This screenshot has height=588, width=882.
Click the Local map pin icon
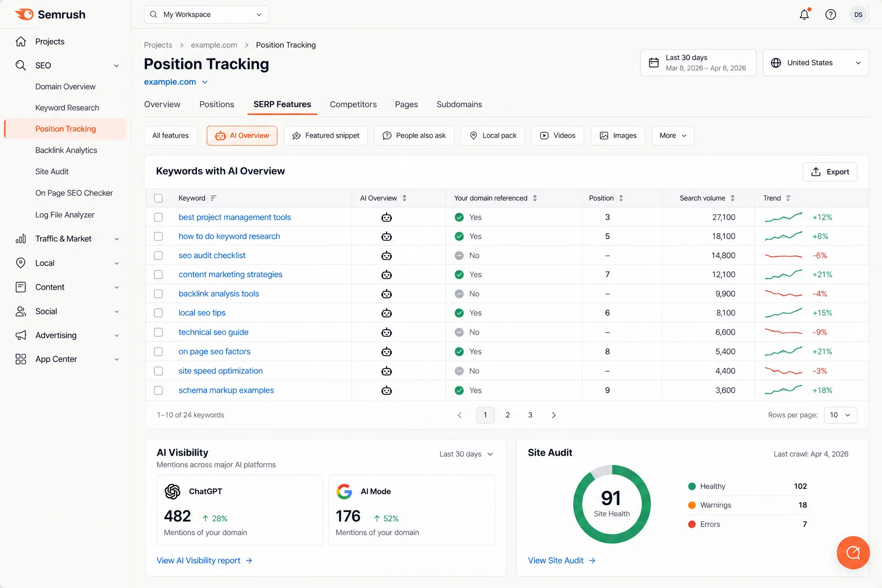coord(21,263)
